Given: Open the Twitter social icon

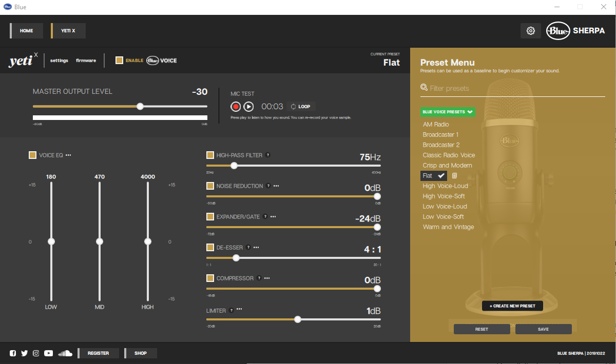Looking at the screenshot, I should pyautogui.click(x=24, y=353).
